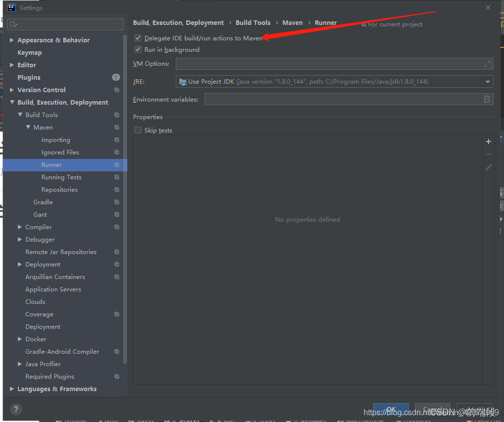
Task: Select Plugins in settings tree
Action: [29, 78]
